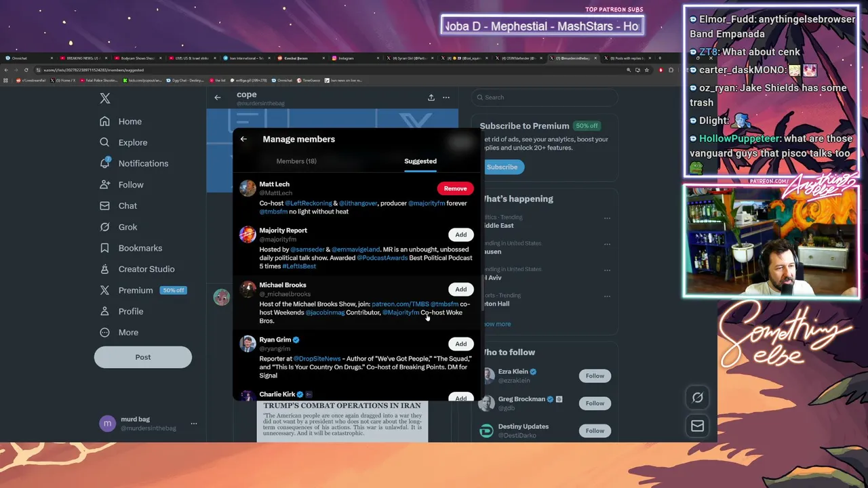Click the floating messages envelope icon
868x488 pixels.
pyautogui.click(x=697, y=426)
